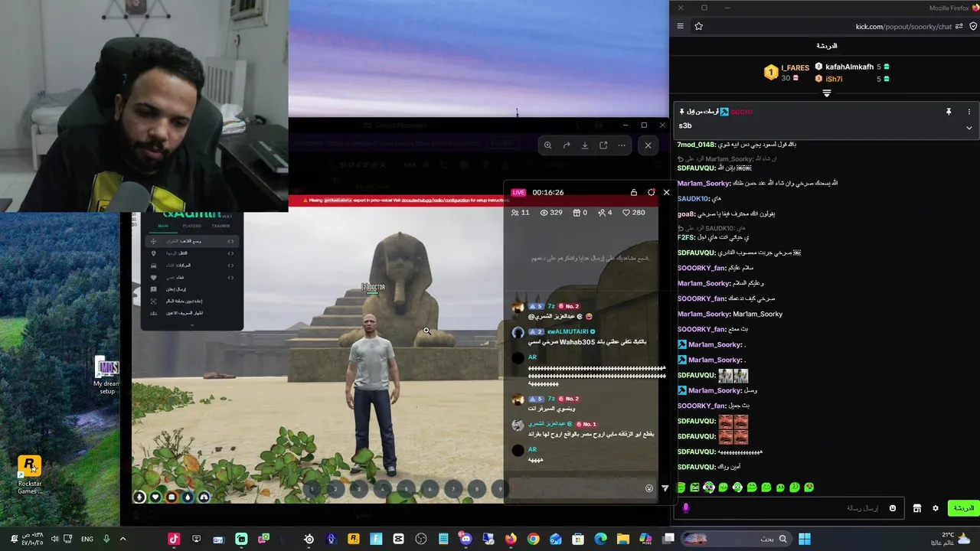Switch the ENG input language indicator
This screenshot has height=551, width=980.
(87, 539)
